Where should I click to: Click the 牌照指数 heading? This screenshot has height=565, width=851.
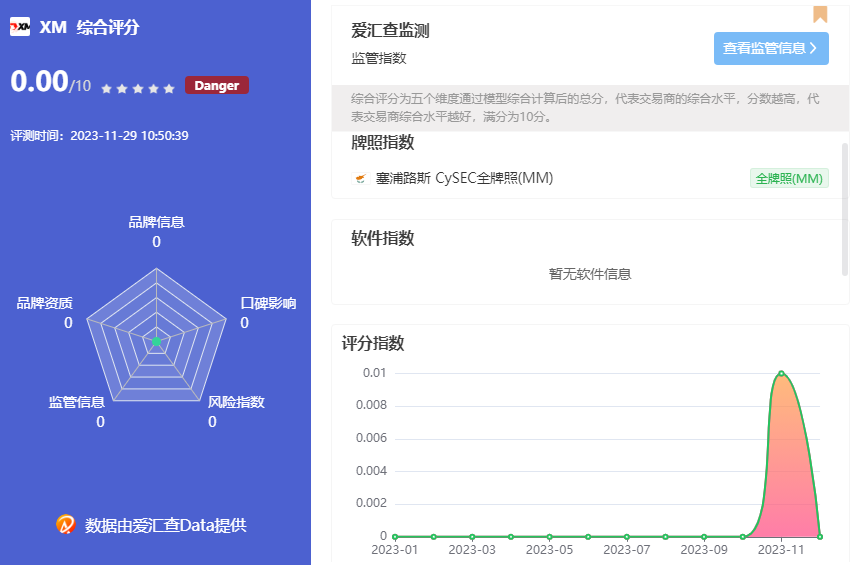click(383, 143)
